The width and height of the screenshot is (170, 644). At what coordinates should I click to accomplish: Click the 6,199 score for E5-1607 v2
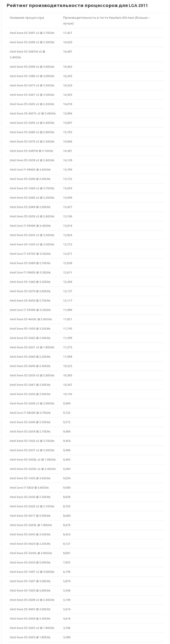coord(67,572)
